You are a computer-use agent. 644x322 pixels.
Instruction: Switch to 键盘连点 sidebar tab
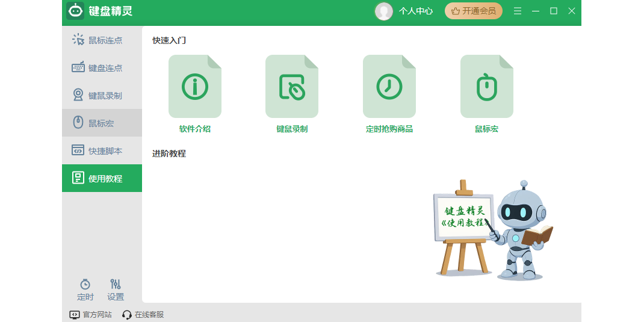click(102, 68)
